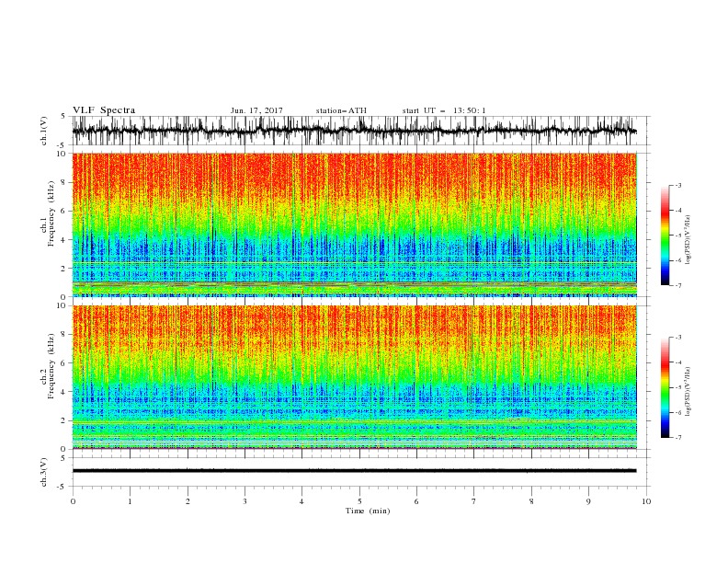
Task: Click the "6" minute tick label
Action: click(416, 501)
